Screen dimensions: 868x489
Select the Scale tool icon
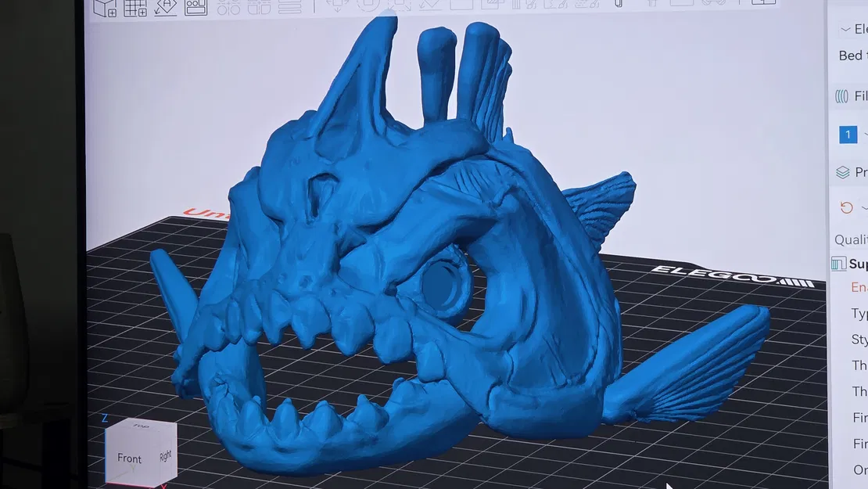(x=399, y=5)
